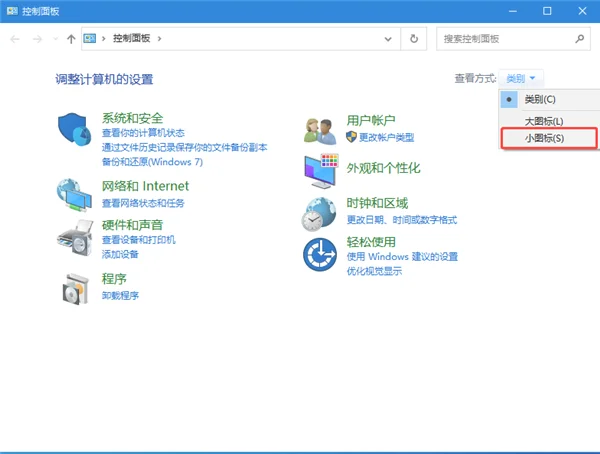
Task: Open the 更改帐户类型 link
Action: pos(386,136)
